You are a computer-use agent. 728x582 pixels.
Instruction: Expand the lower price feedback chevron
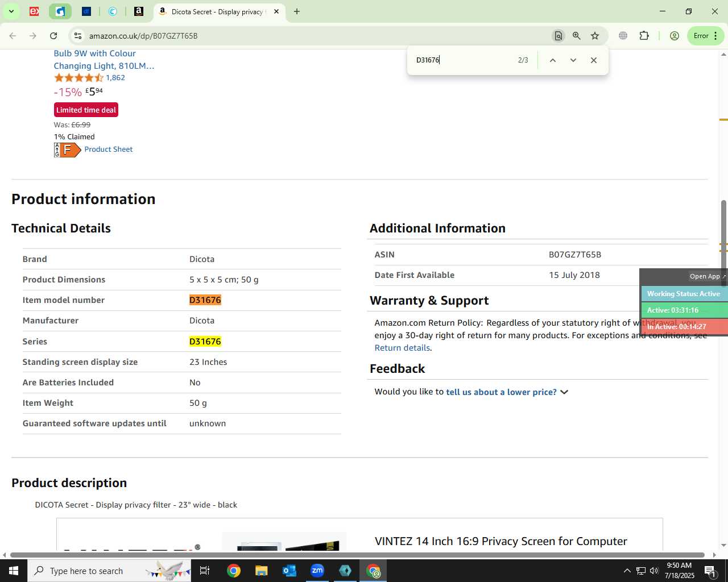click(x=564, y=392)
